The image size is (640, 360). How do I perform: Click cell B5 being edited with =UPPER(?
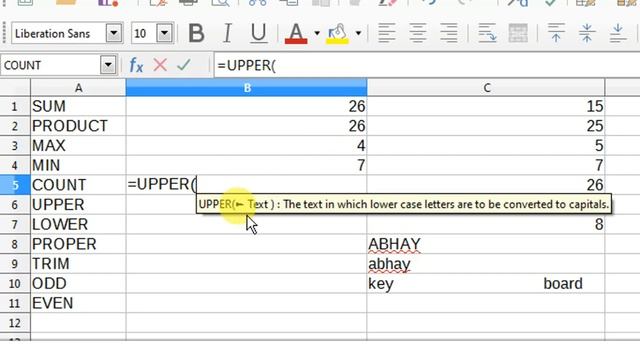pos(247,185)
